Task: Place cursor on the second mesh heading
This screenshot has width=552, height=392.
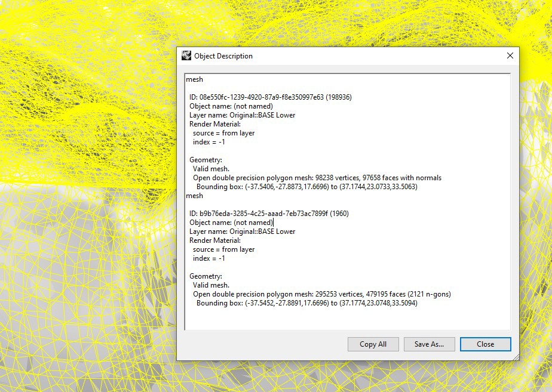Action: point(194,196)
